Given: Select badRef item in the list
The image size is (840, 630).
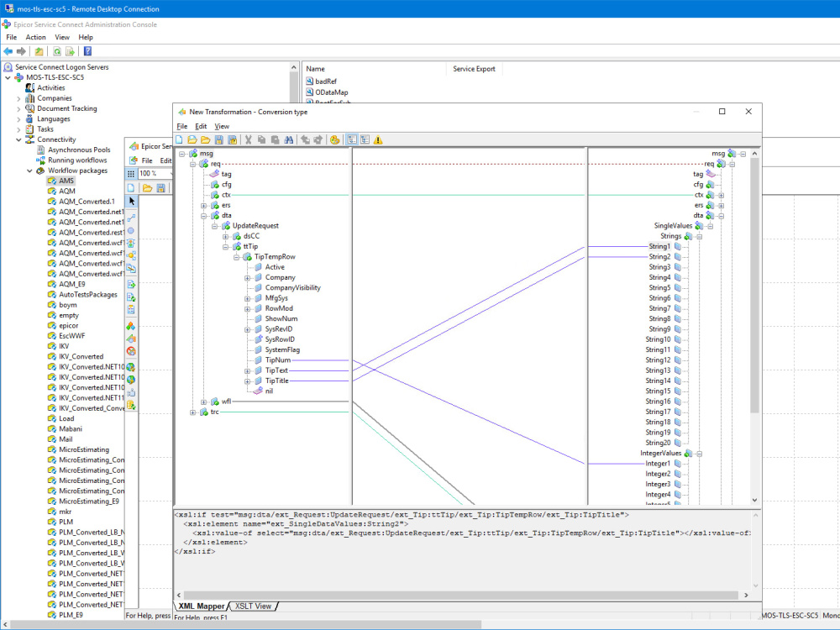Looking at the screenshot, I should (x=326, y=81).
